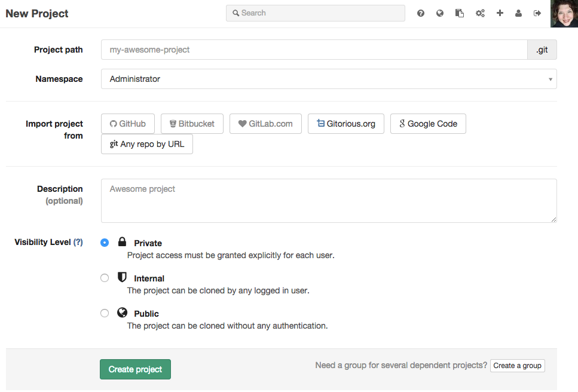
Task: Select the Private visibility level
Action: 105,242
